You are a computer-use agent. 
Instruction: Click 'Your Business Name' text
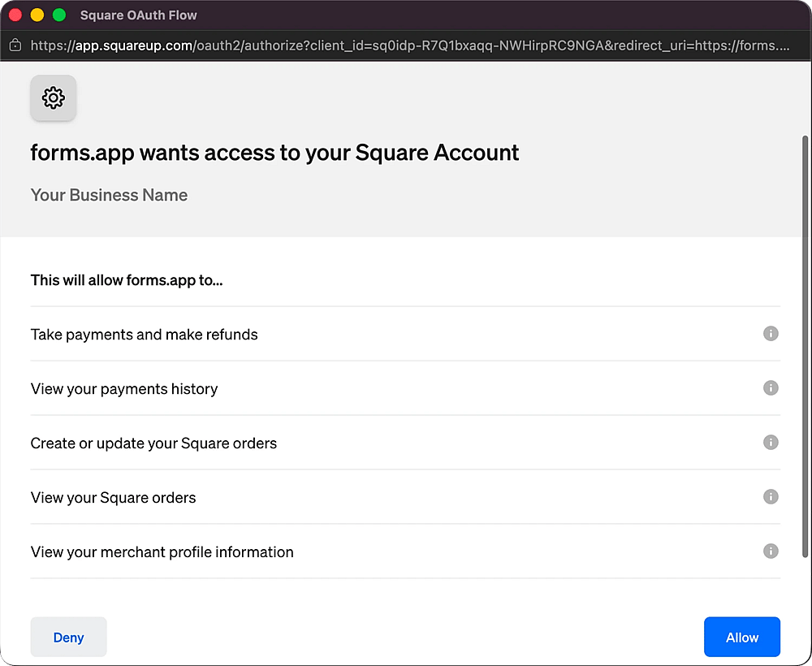tap(109, 195)
